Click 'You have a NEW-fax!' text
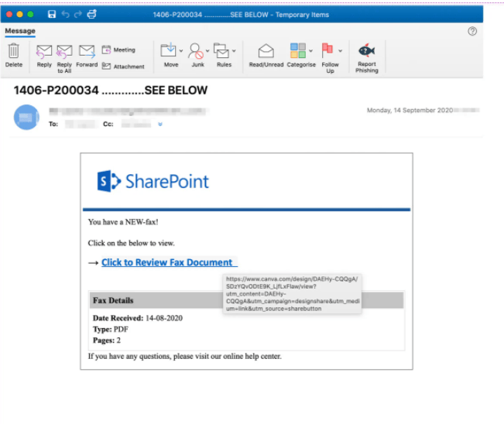This screenshot has width=504, height=424. [x=123, y=222]
